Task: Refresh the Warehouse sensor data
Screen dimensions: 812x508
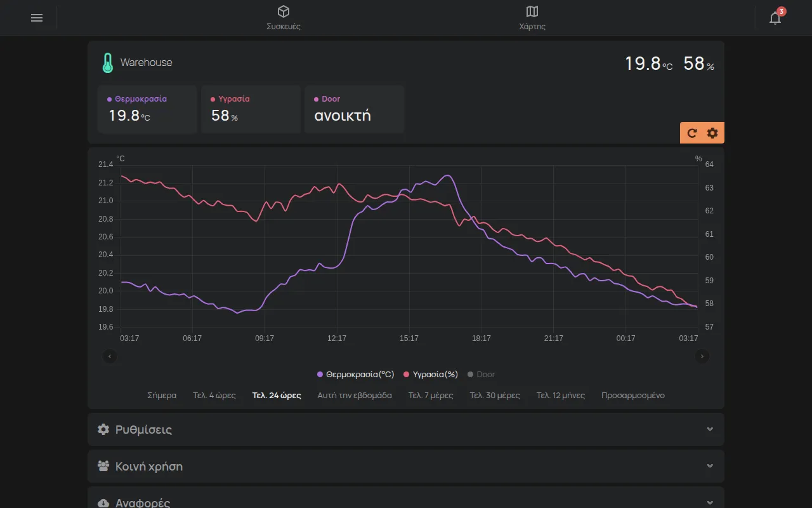Action: click(692, 133)
